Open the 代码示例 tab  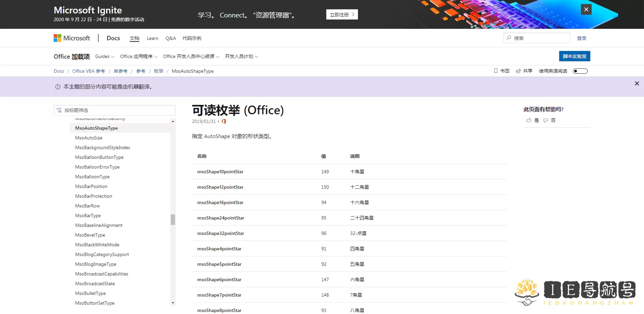click(192, 38)
